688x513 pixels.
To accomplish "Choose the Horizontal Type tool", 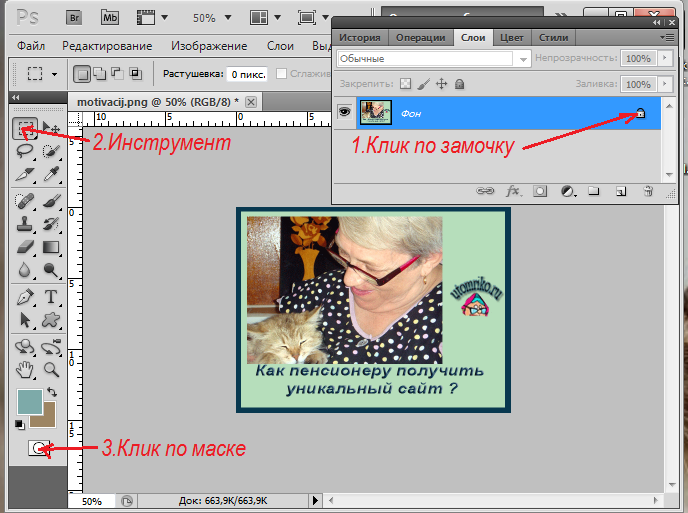I will point(50,297).
